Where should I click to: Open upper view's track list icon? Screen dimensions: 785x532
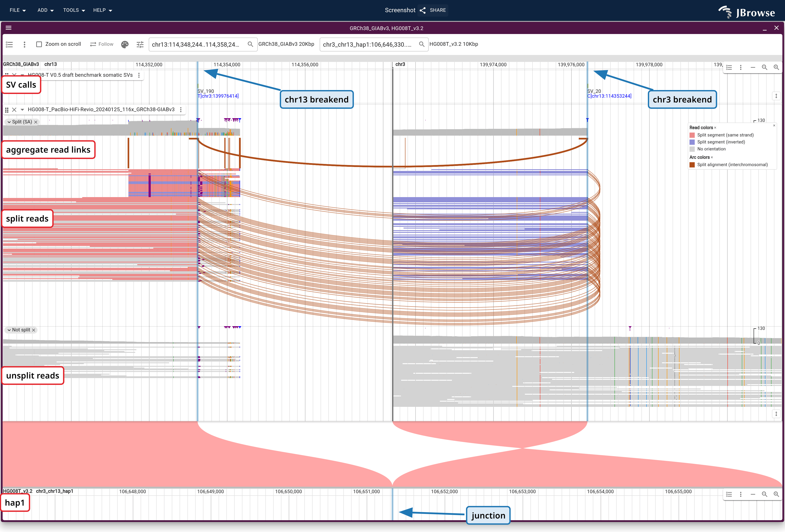[x=729, y=68]
